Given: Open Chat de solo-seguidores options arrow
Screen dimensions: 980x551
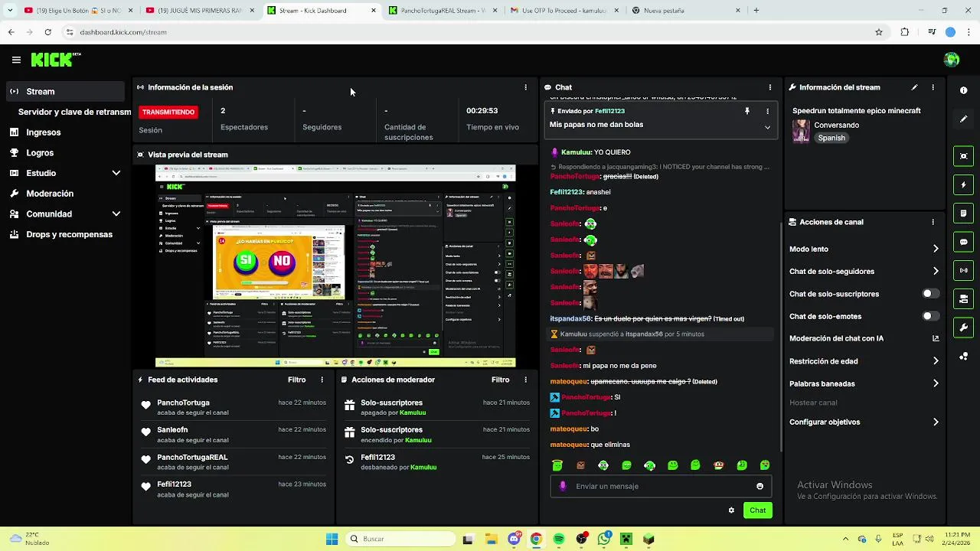Looking at the screenshot, I should pos(935,271).
